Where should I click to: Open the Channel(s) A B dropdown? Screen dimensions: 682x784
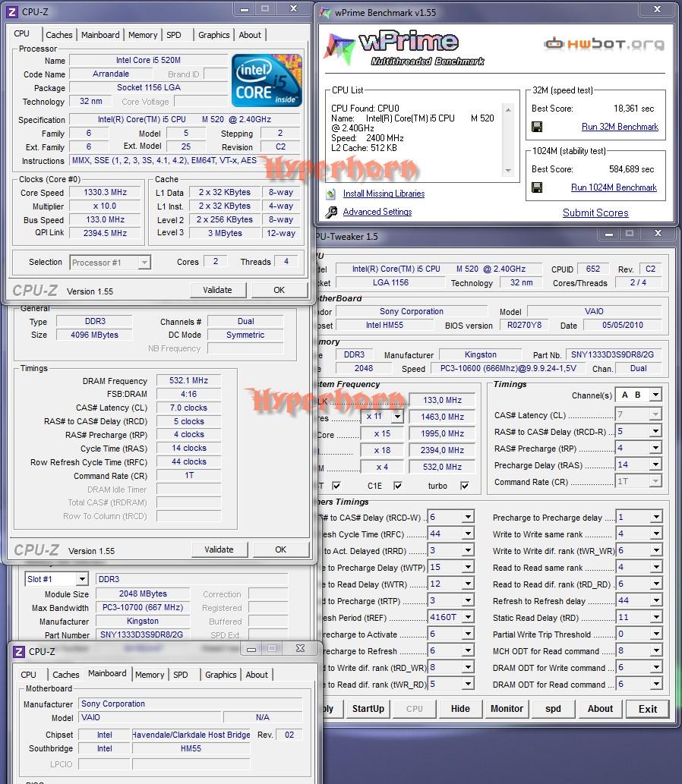click(x=655, y=395)
